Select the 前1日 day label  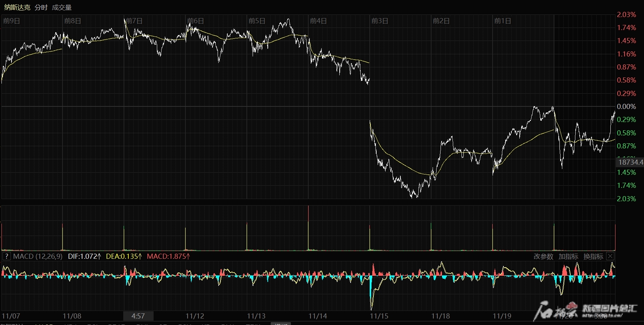point(503,21)
